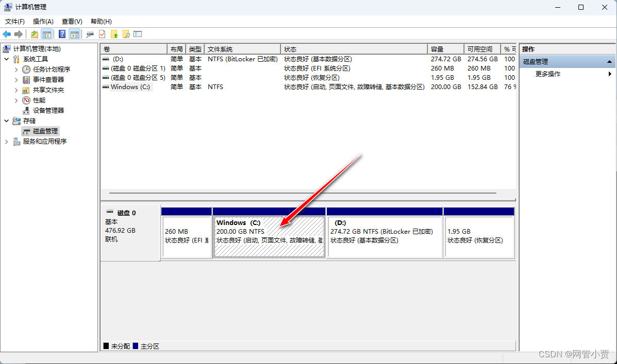Click the volume icon of Windows (C:) row
Screen dimensions: 617x364
coord(106,87)
